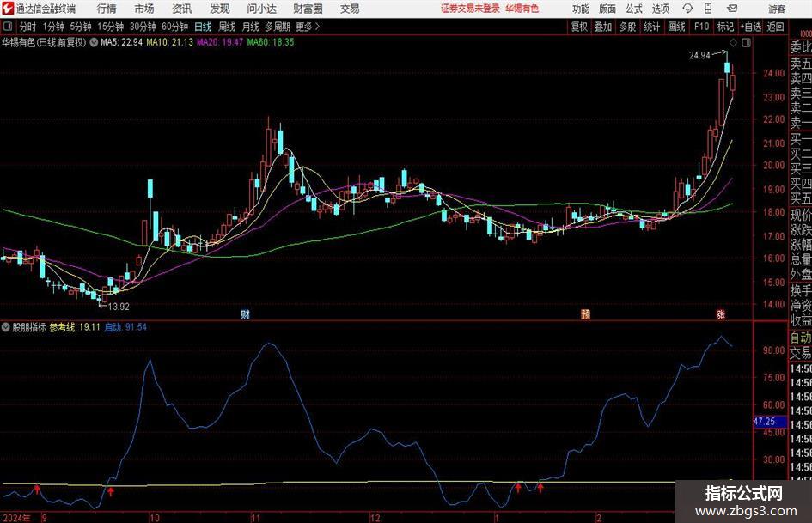
Task: Click the blue 启动: 91.54 indicator label
Action: 125,327
